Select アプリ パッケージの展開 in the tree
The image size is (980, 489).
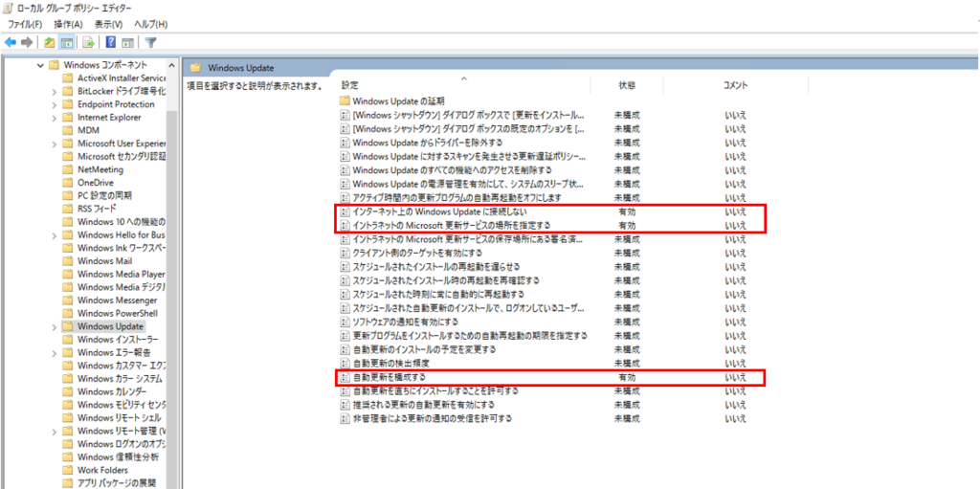[117, 482]
